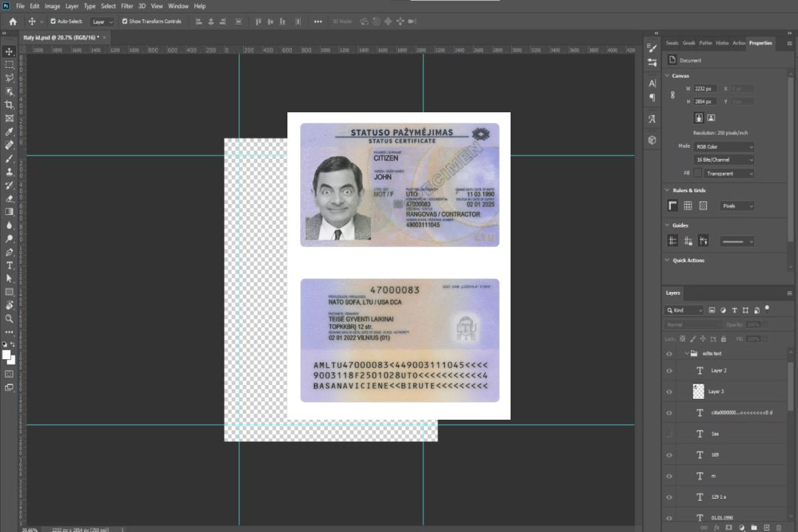Collapse the Canvas section
Viewport: 798px width, 532px height.
coord(667,75)
